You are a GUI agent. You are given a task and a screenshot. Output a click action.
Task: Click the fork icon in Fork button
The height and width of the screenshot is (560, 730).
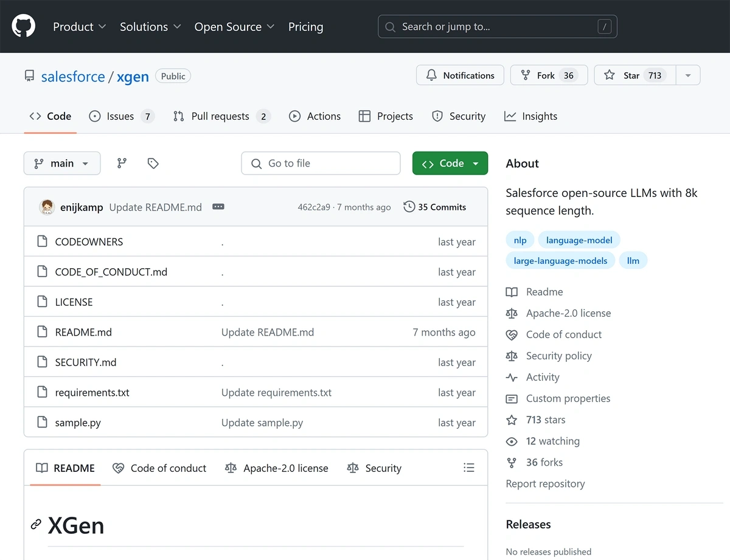click(x=526, y=75)
